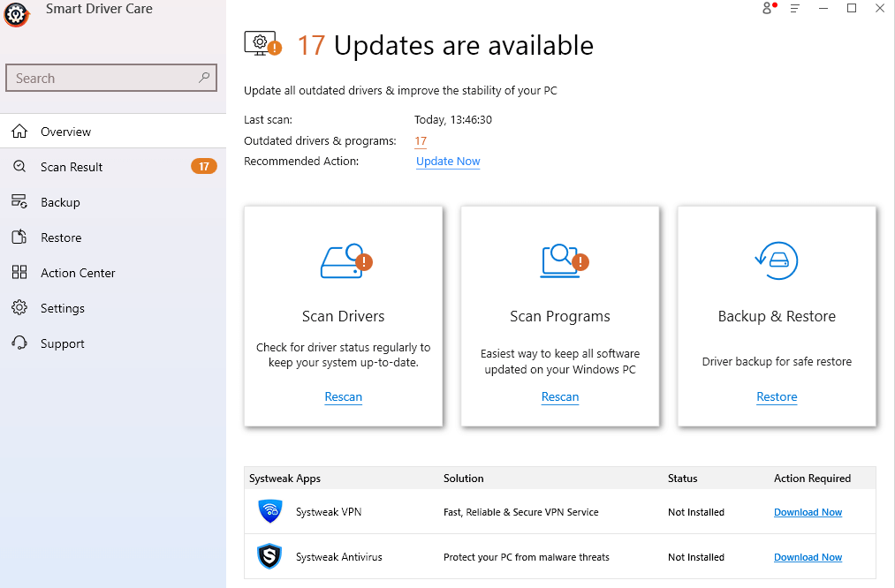
Task: Click the Scan Programs laptop icon
Action: click(564, 261)
